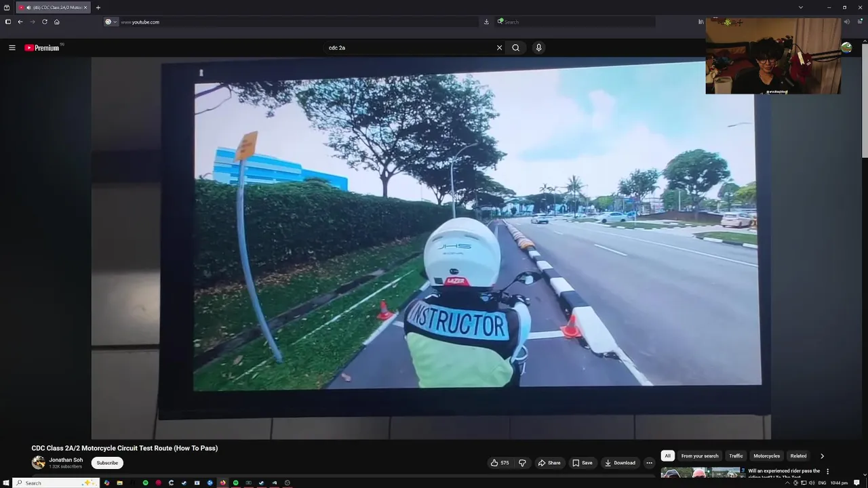Save the video to a playlist
The image size is (868, 488).
pyautogui.click(x=583, y=463)
